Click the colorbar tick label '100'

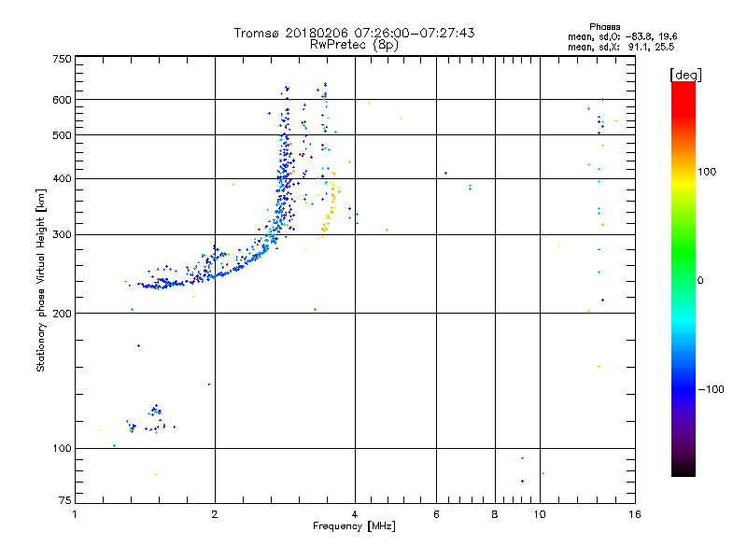click(707, 172)
